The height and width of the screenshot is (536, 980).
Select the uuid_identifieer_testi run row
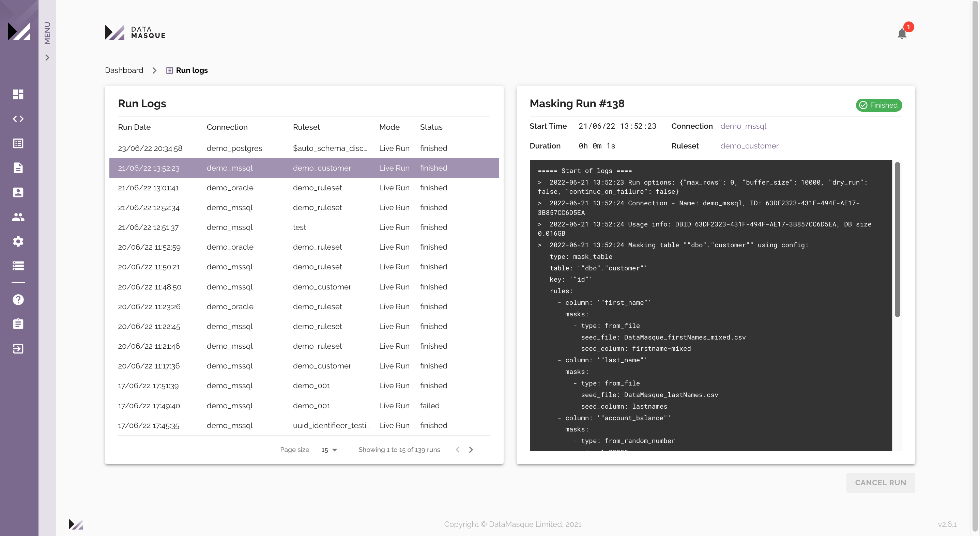point(304,425)
